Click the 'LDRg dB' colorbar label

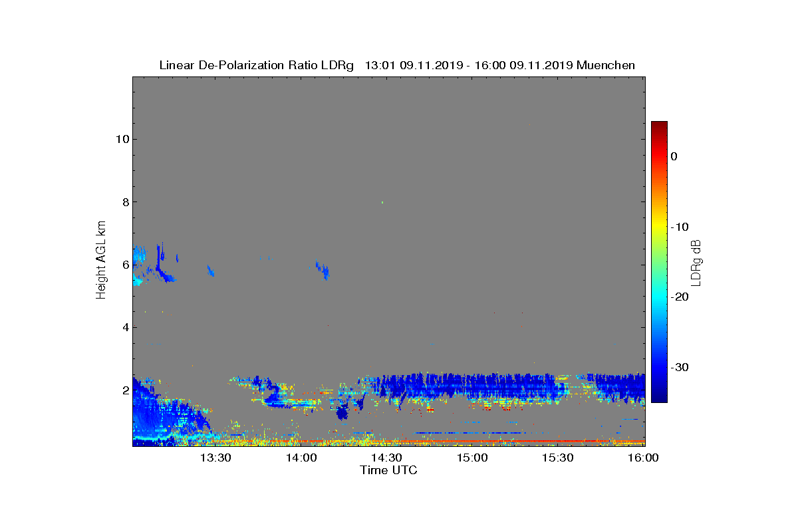pyautogui.click(x=696, y=263)
